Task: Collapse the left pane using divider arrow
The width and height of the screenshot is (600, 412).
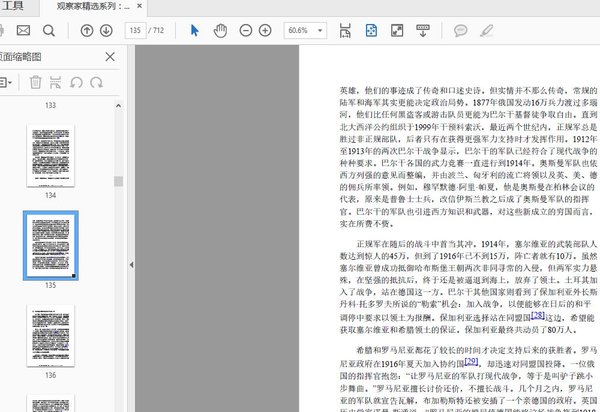Action: click(131, 264)
